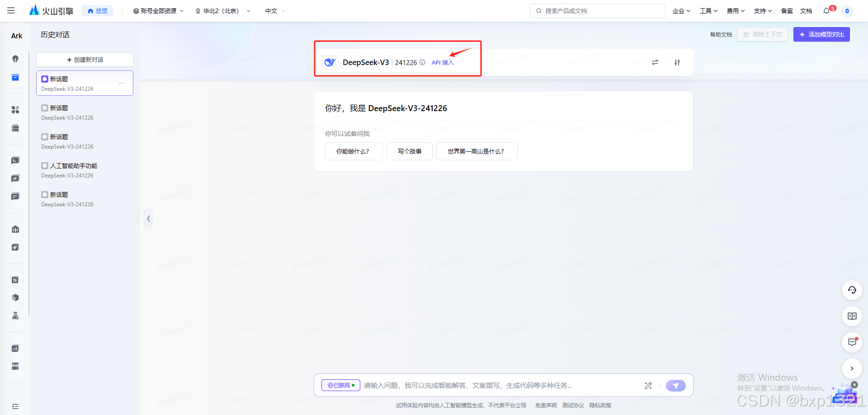Select the last 新话题 conversation
The image size is (868, 415).
(85, 199)
